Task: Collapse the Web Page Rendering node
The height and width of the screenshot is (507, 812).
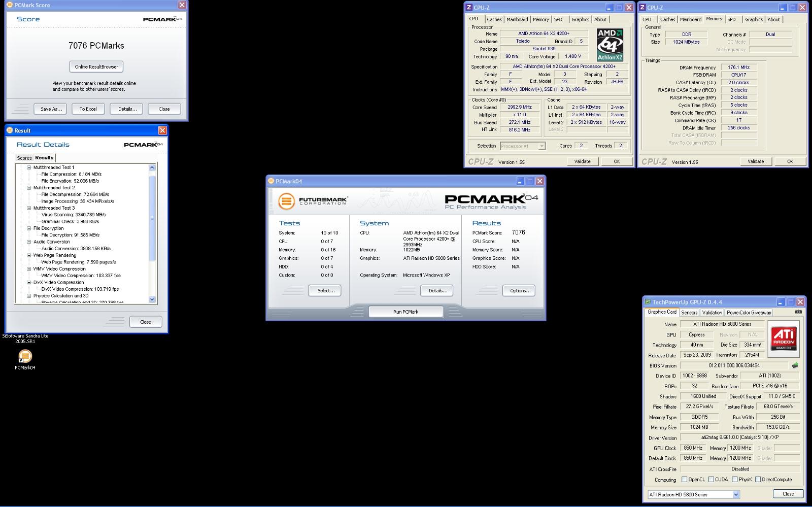Action: click(29, 255)
